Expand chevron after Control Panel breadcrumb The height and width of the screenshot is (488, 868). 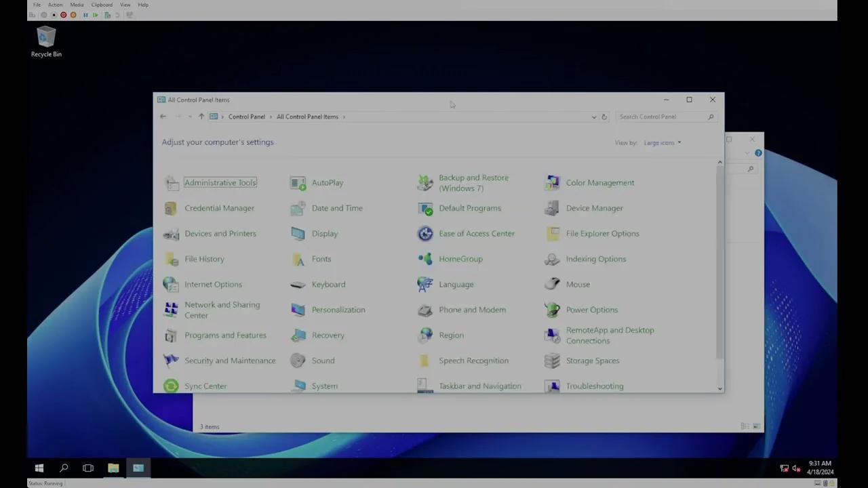point(271,117)
